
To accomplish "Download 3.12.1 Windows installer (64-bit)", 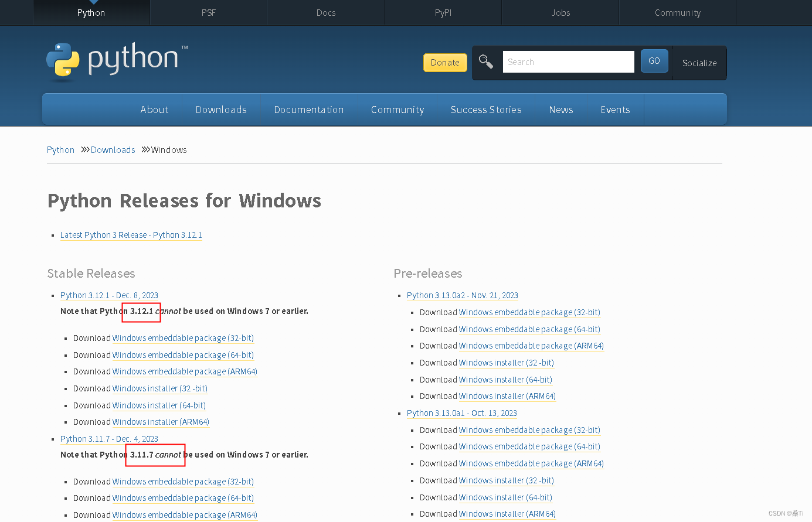I will (x=159, y=405).
